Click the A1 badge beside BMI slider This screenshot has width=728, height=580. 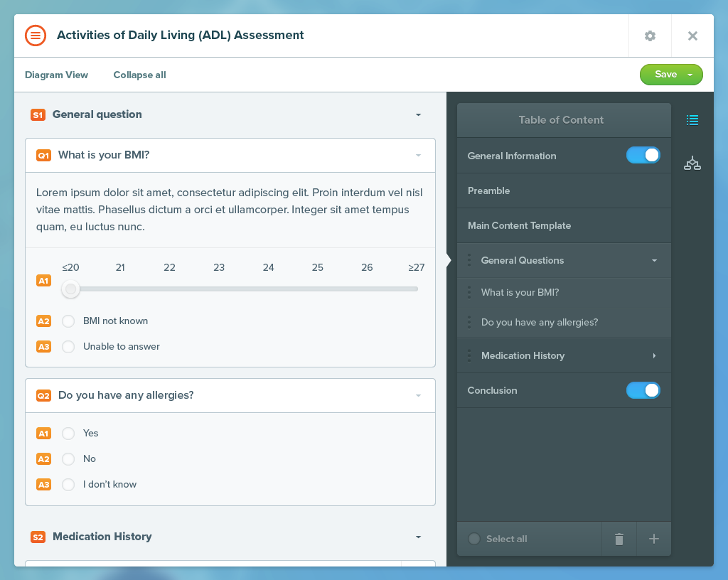pos(43,281)
